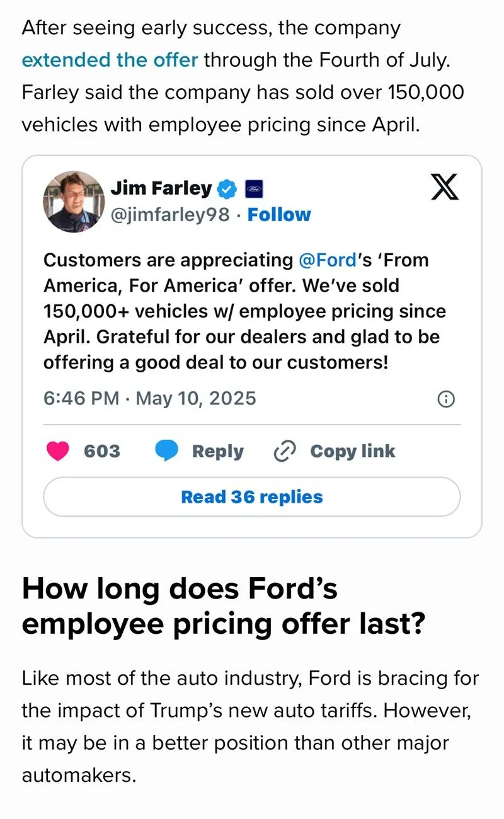Click the 603 likes count
This screenshot has height=819, width=504.
[x=102, y=451]
